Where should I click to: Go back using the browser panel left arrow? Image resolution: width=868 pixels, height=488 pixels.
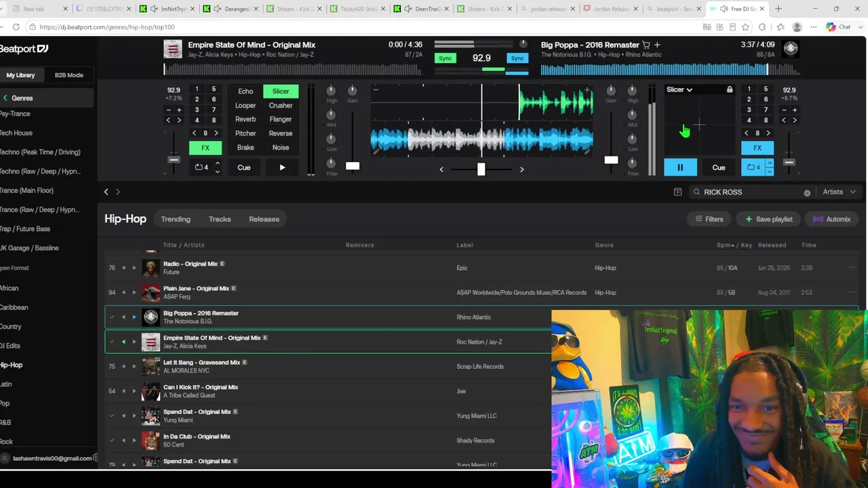[x=106, y=192]
